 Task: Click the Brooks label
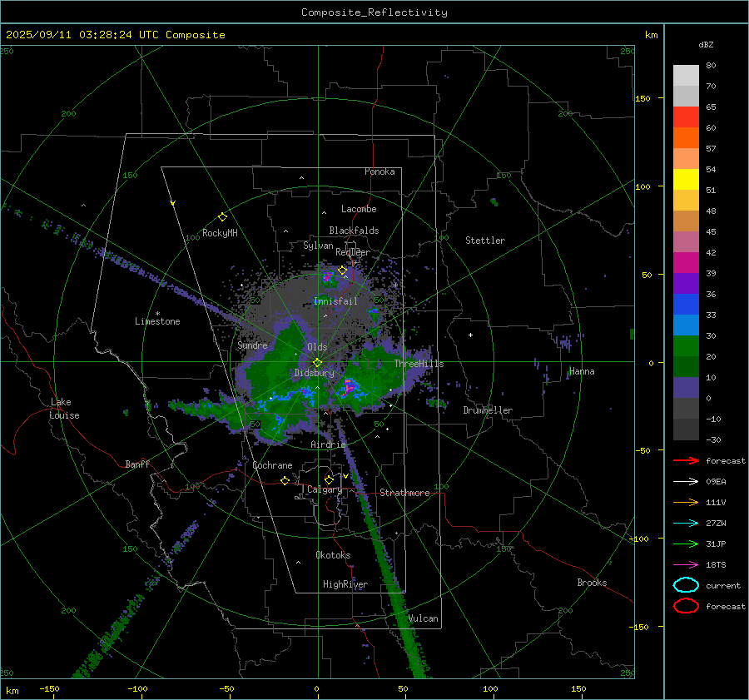592,583
